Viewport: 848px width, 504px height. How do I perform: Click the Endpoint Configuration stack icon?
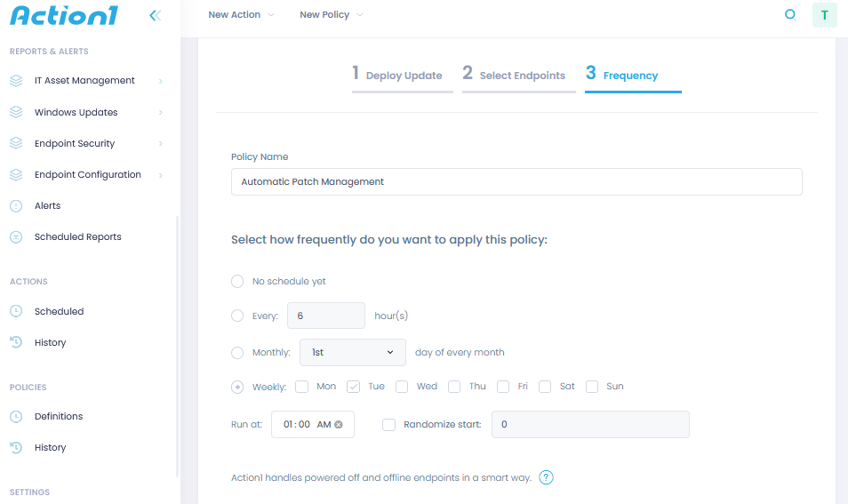click(16, 175)
